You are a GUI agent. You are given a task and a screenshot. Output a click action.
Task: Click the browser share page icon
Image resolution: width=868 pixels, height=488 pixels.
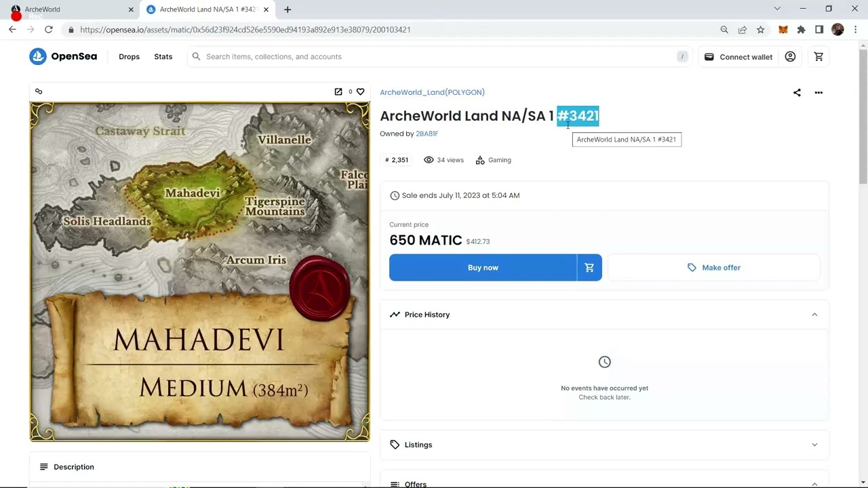[x=743, y=30]
